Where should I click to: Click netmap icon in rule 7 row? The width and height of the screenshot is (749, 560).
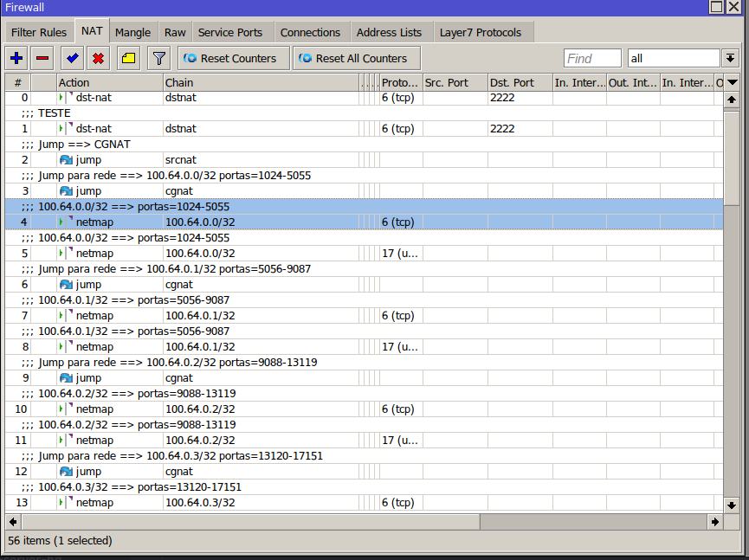(62, 316)
